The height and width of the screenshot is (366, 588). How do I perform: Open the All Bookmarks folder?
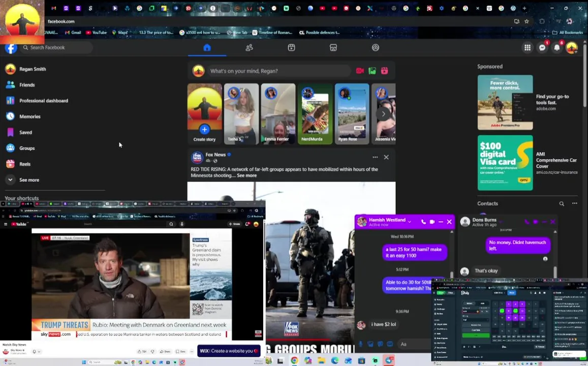click(x=567, y=33)
